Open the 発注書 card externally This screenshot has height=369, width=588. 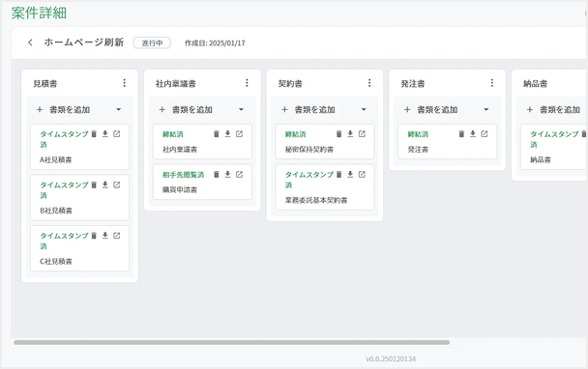pos(485,133)
